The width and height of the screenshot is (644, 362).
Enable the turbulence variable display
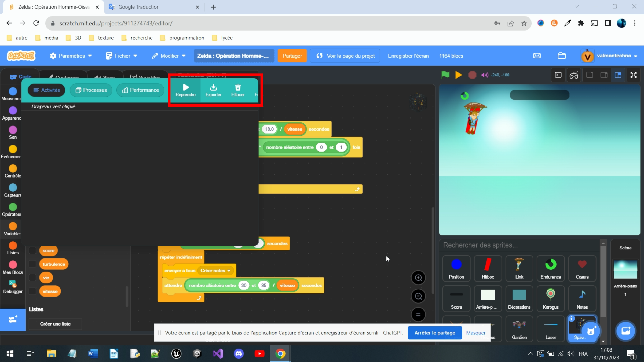point(32,264)
